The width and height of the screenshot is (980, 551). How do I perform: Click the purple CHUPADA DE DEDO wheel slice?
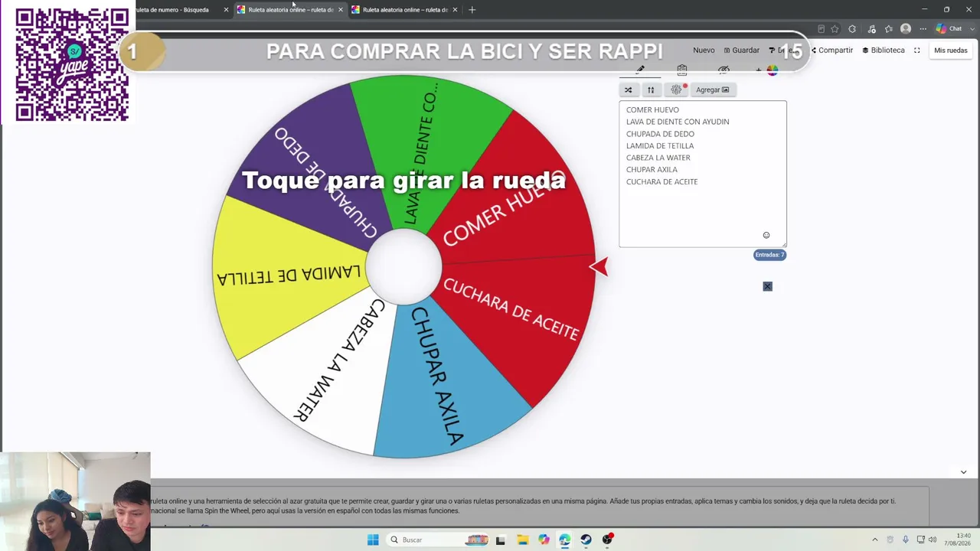click(306, 165)
